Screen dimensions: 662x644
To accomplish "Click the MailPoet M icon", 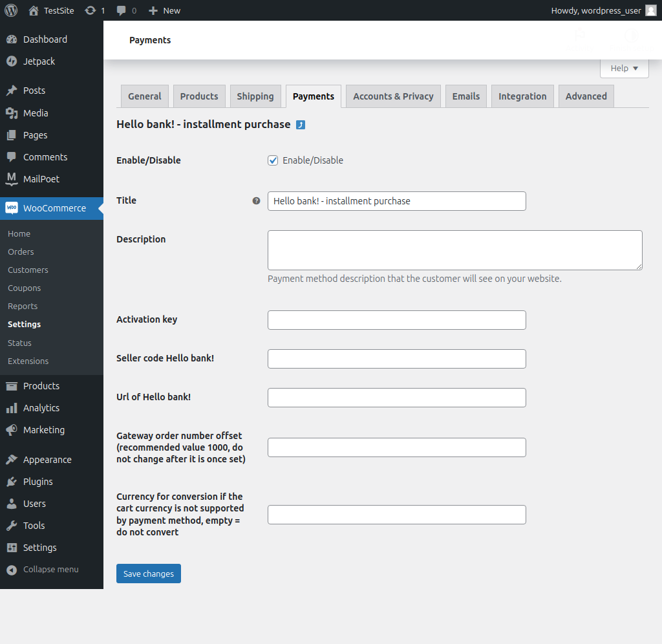I will (12, 179).
